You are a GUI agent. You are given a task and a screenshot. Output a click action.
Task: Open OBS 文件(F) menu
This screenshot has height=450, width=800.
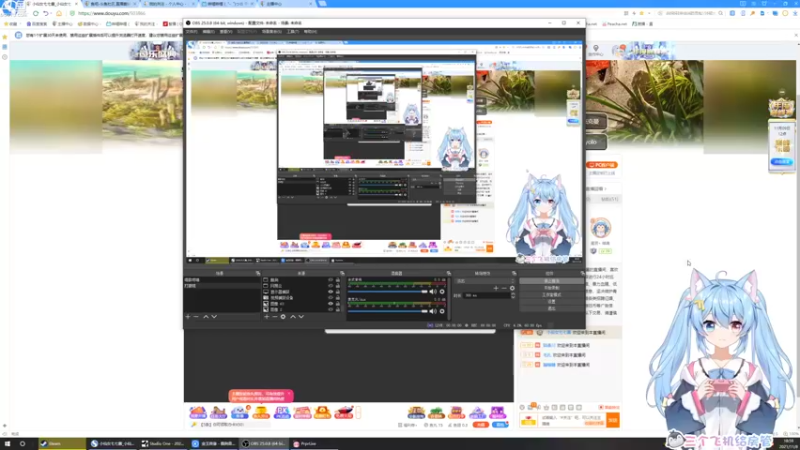(x=191, y=32)
